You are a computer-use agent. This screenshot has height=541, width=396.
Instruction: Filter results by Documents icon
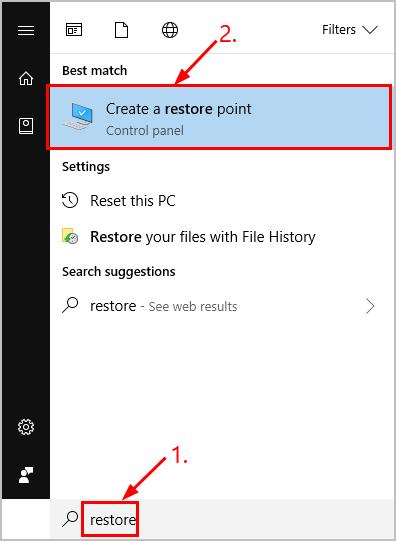[x=121, y=30]
